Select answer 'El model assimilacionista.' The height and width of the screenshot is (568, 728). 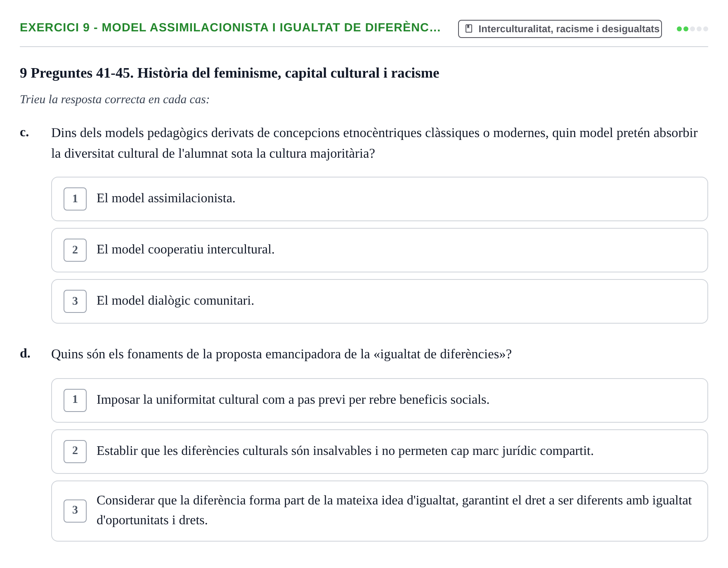[380, 199]
